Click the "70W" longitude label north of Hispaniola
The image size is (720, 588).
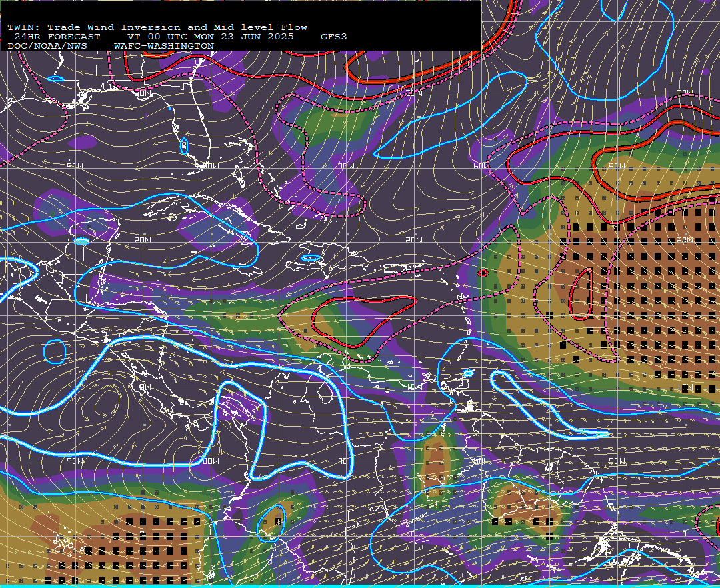pyautogui.click(x=347, y=166)
